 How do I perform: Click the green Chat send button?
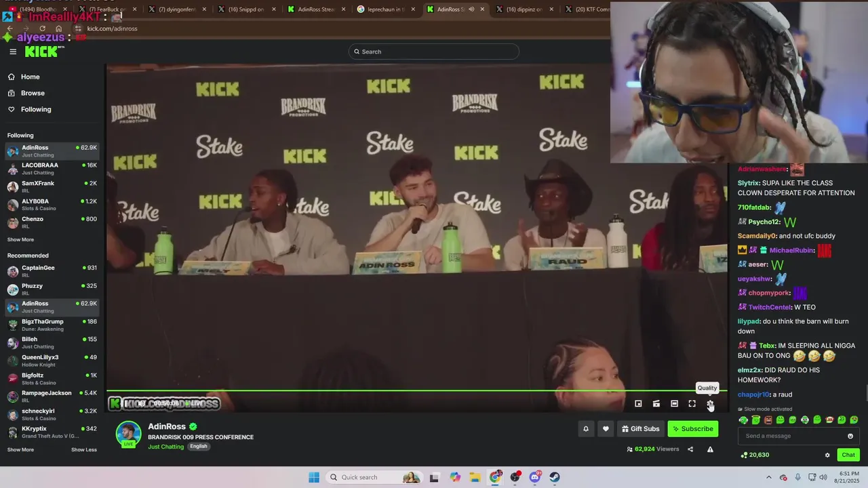[x=848, y=455]
